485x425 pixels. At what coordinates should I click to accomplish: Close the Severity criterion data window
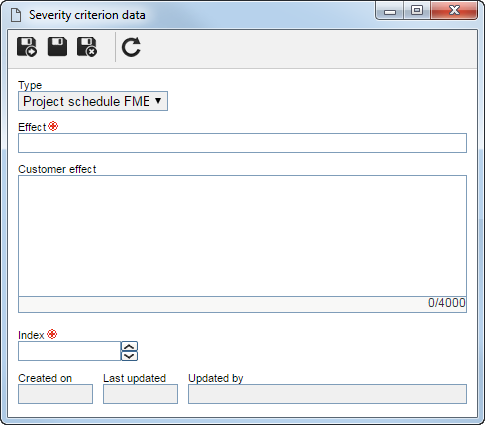[x=454, y=11]
